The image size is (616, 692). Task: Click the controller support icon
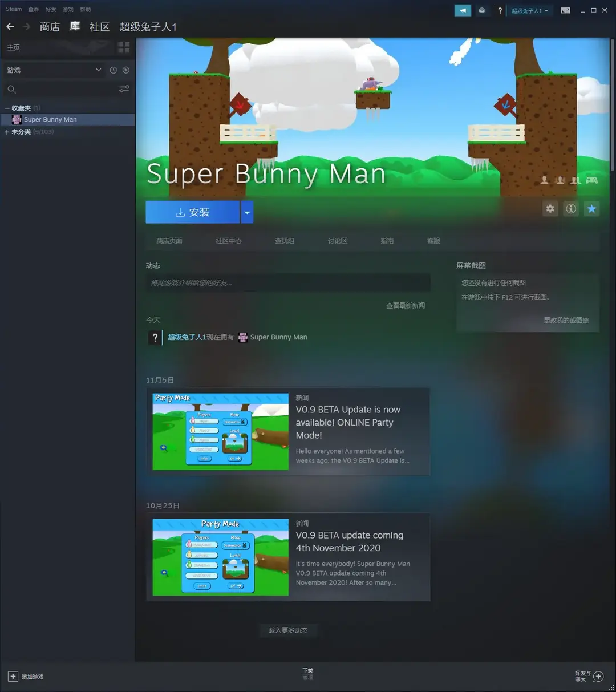tap(592, 180)
